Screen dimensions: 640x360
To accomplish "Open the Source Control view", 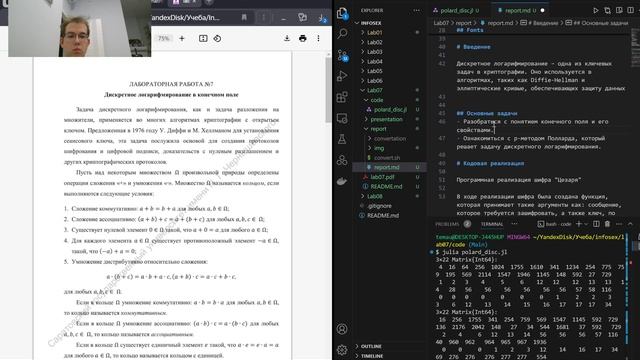I will coord(342,55).
